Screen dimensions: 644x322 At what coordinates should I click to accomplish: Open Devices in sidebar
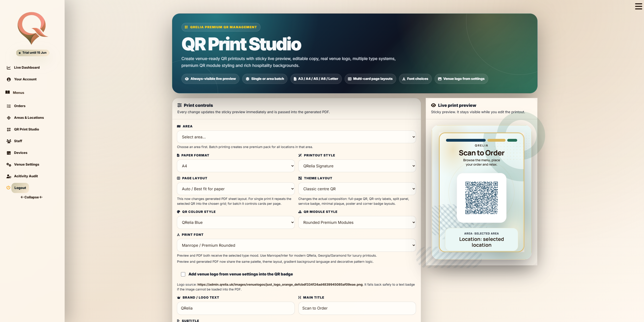[21, 153]
